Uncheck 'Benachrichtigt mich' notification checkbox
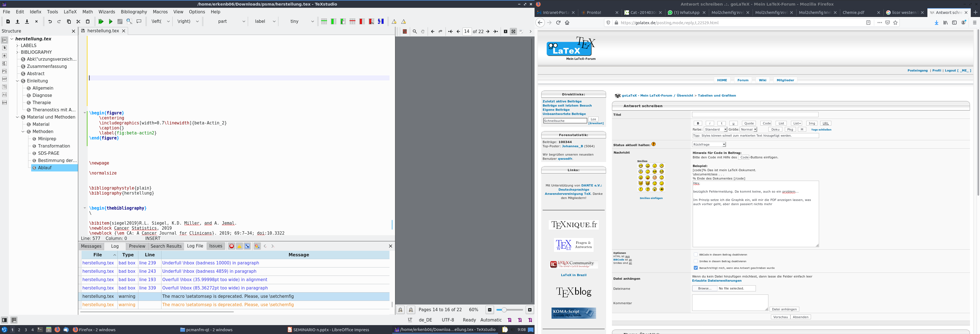The width and height of the screenshot is (980, 334). [x=695, y=268]
